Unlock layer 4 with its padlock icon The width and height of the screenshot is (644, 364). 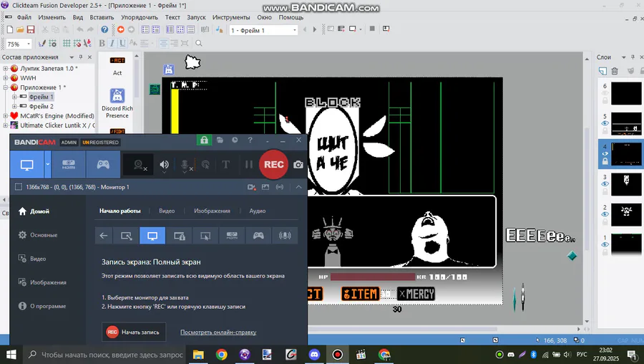pos(605,161)
